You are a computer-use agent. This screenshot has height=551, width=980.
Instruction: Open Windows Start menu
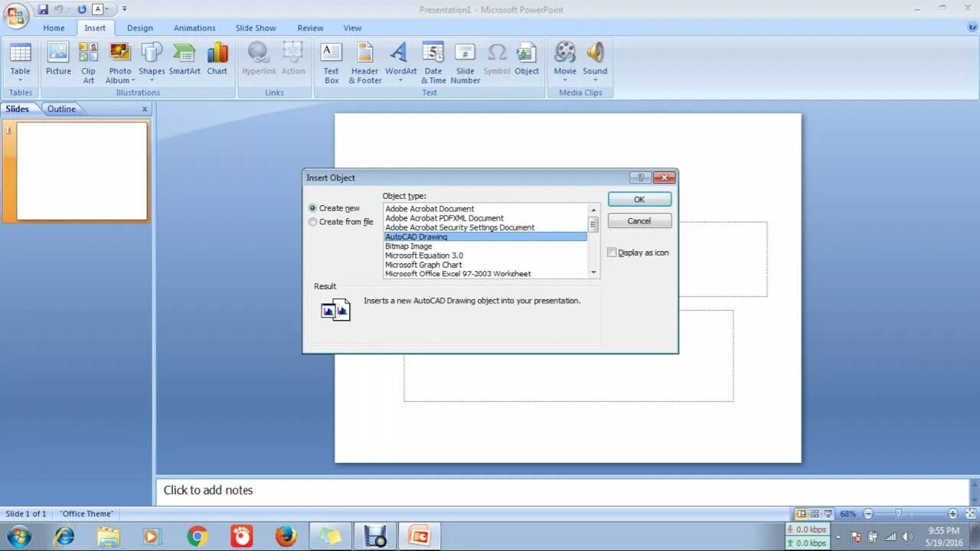[x=19, y=536]
